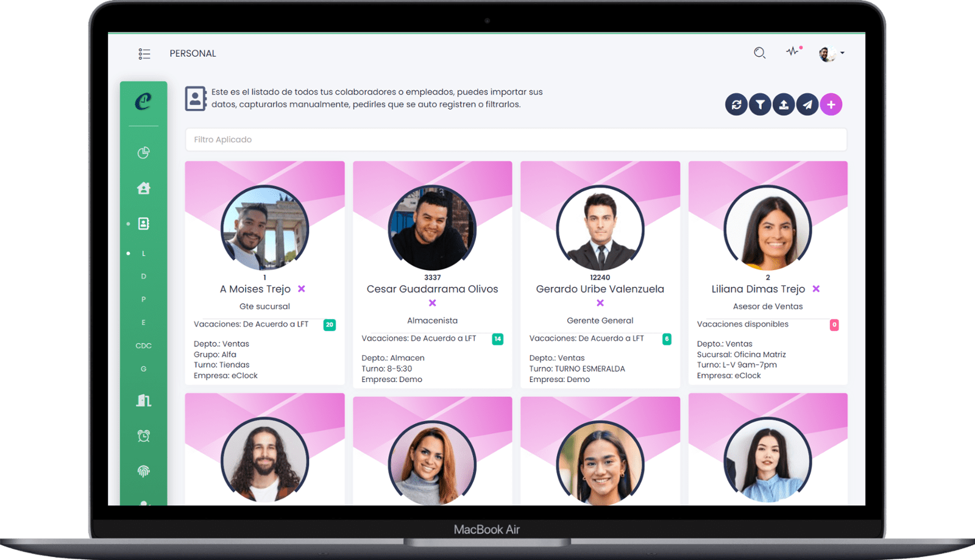Expand the user profile avatar dropdown

click(x=831, y=54)
